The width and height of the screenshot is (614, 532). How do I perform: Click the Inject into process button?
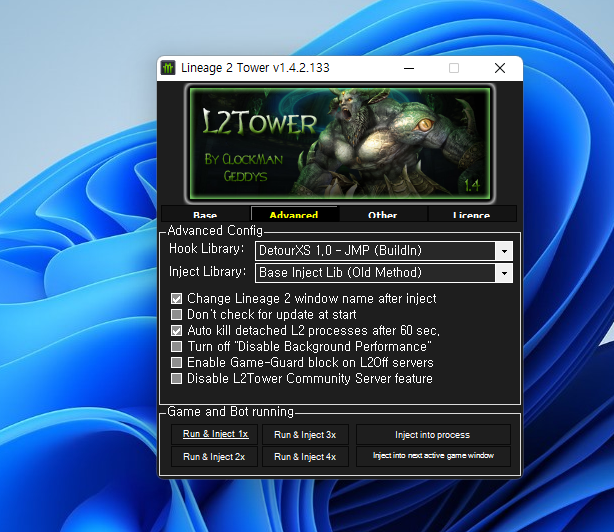point(433,435)
